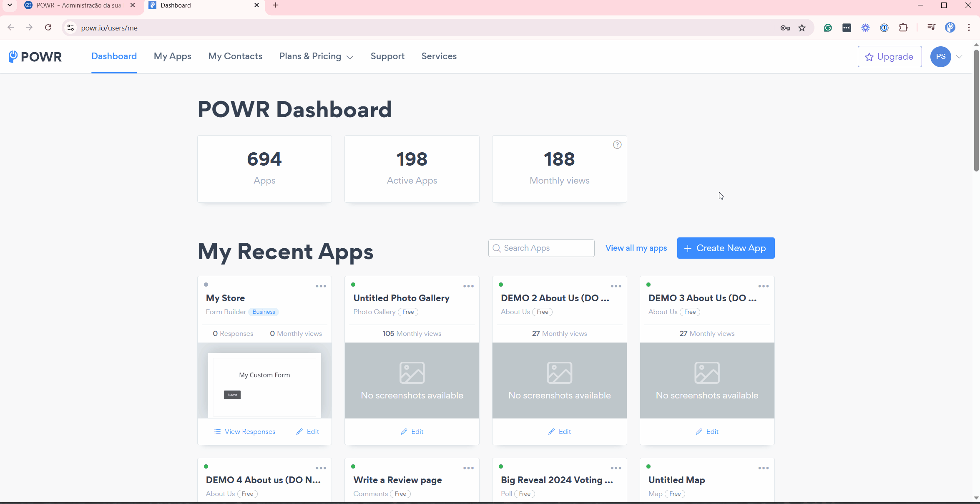The image size is (980, 504).
Task: Click Edit on My Store card
Action: [x=308, y=432]
